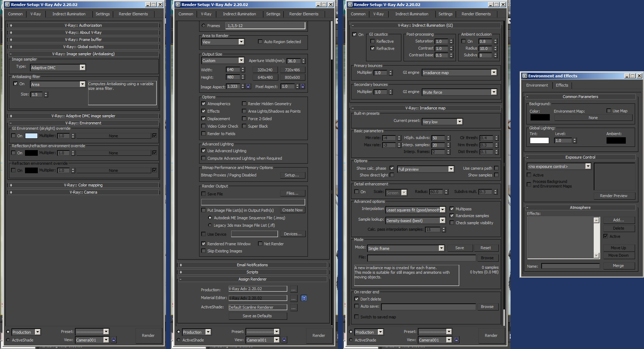
Task: Click Files... to choose render output
Action: click(292, 193)
